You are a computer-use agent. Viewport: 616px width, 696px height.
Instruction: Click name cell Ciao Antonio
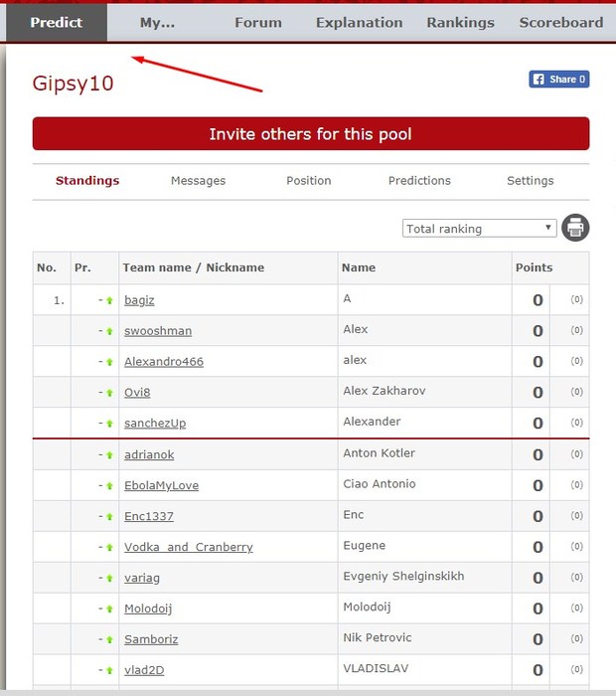[380, 484]
